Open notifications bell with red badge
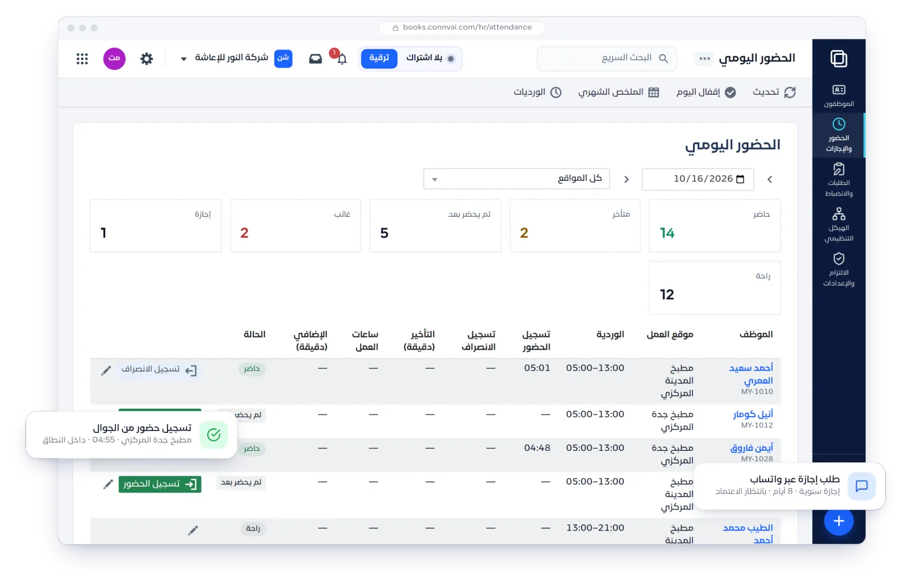The image size is (924, 578). click(341, 58)
